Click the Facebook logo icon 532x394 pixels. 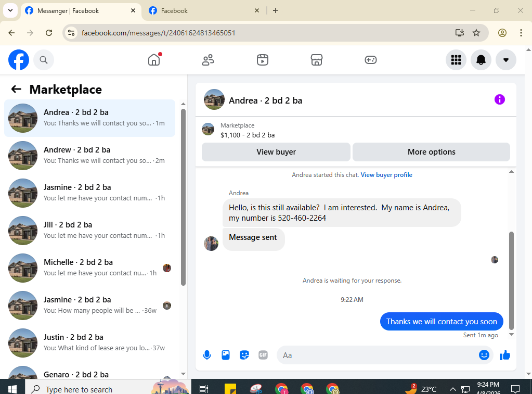[x=19, y=60]
